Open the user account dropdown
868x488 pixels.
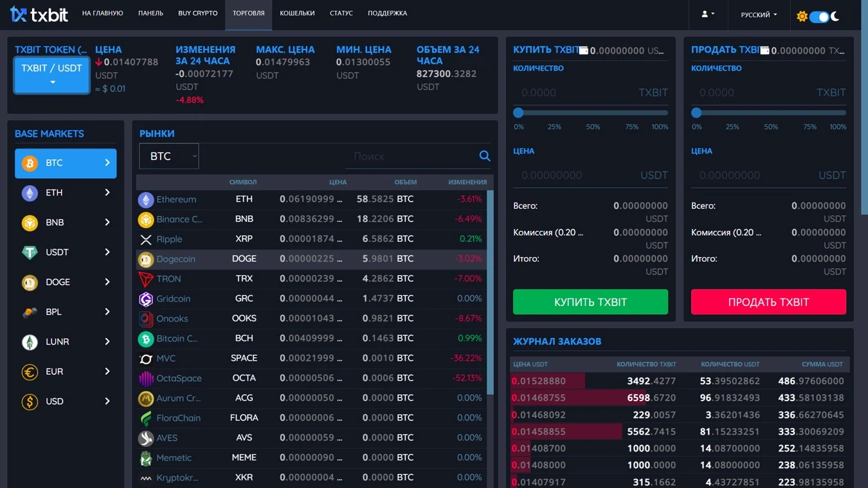(x=708, y=14)
